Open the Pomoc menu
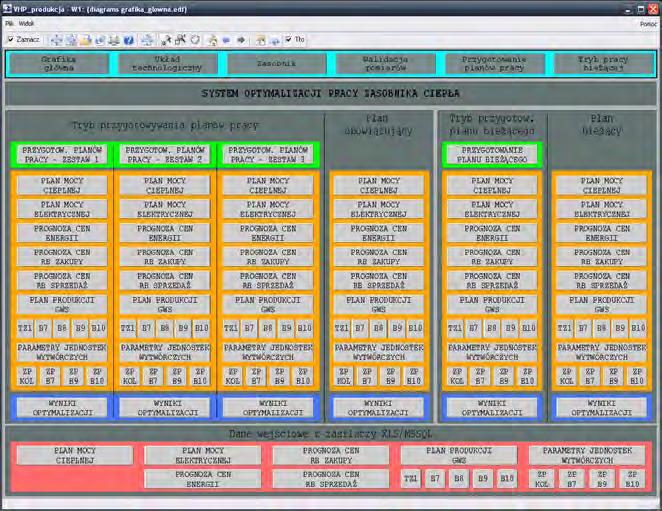The image size is (662, 511). click(648, 24)
